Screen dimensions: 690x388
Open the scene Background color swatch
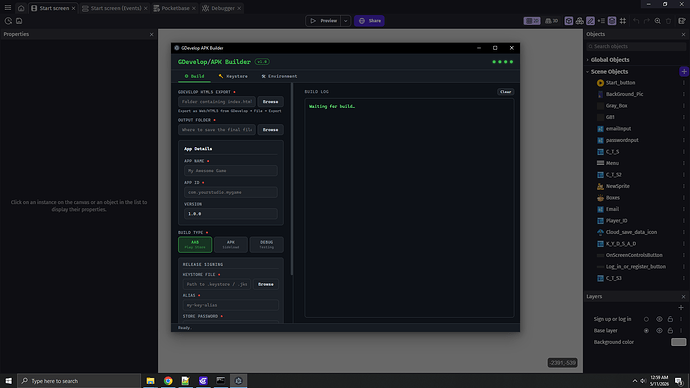pos(678,342)
